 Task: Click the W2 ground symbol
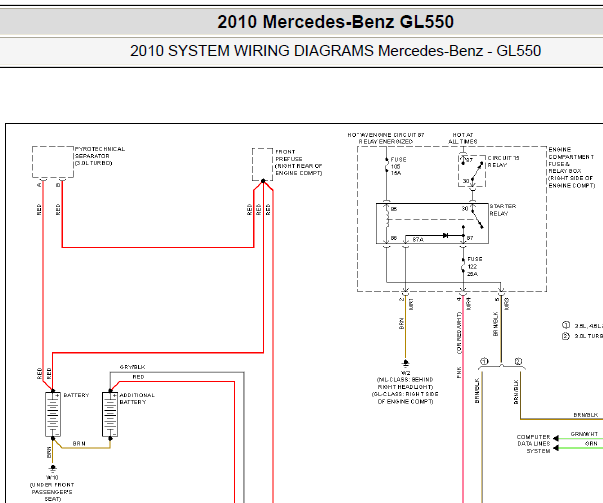click(x=405, y=363)
